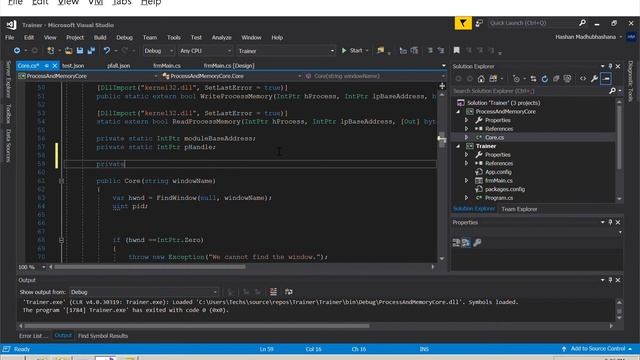The image size is (640, 360).
Task: Click the Open File folder icon
Action: pos(69,51)
